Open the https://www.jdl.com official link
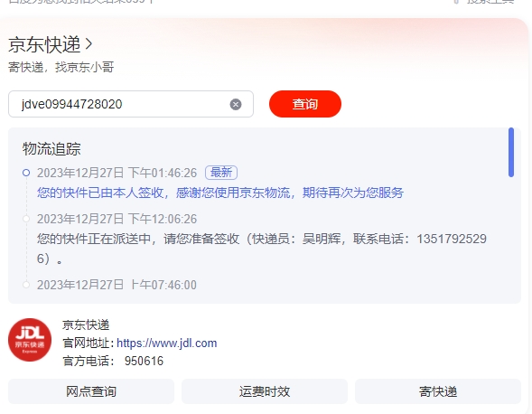The image size is (532, 414). (x=166, y=343)
